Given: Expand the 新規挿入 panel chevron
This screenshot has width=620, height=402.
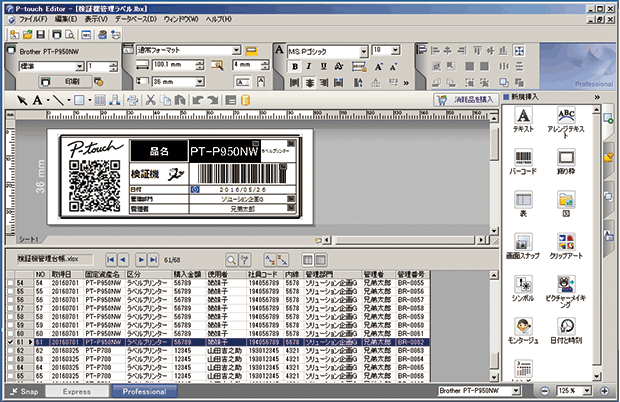Looking at the screenshot, I should coord(597,97).
